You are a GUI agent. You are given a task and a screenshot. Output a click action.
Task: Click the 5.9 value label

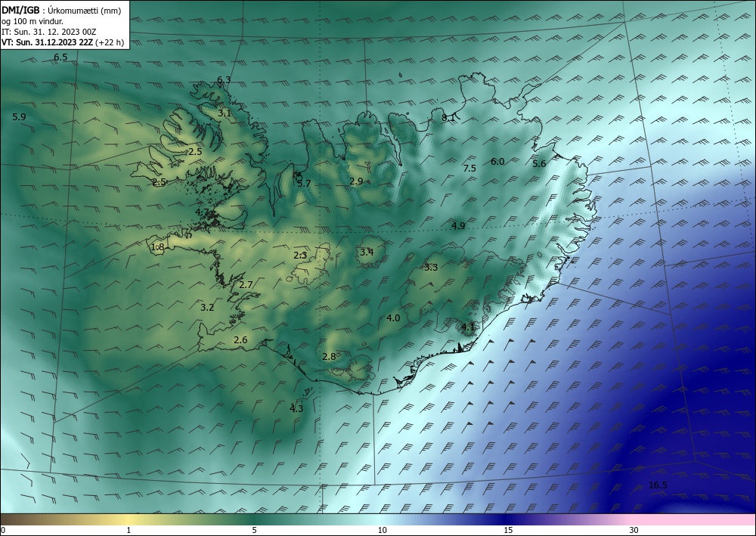[x=19, y=116]
